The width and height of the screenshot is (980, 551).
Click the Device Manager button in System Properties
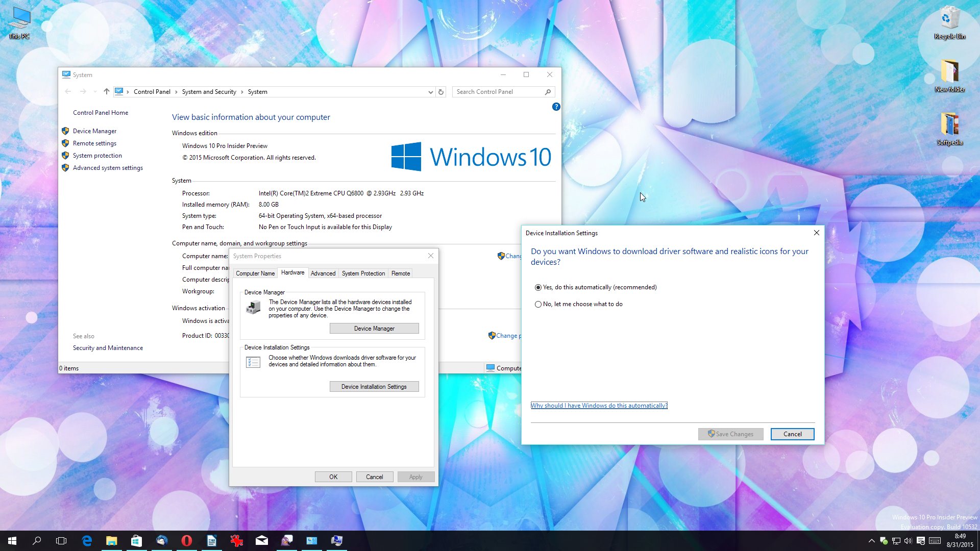pyautogui.click(x=374, y=329)
